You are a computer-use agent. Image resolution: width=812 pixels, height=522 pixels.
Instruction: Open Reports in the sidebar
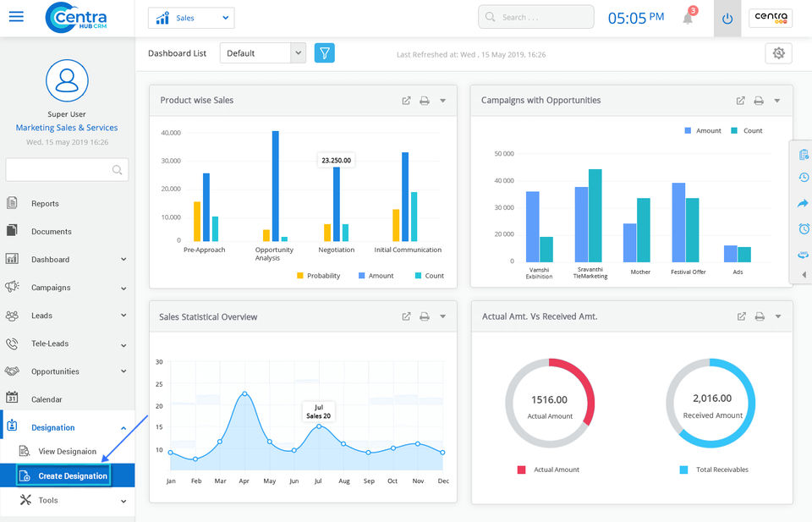click(45, 203)
